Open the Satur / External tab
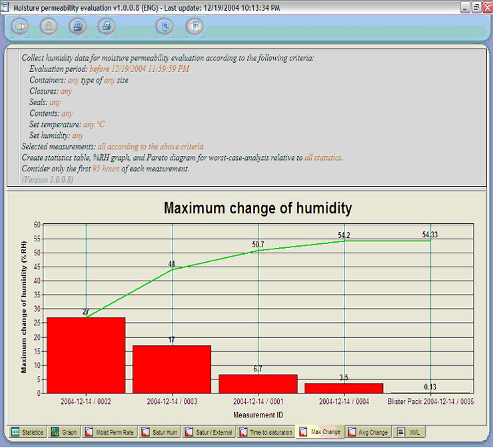The height and width of the screenshot is (448, 493). [209, 432]
